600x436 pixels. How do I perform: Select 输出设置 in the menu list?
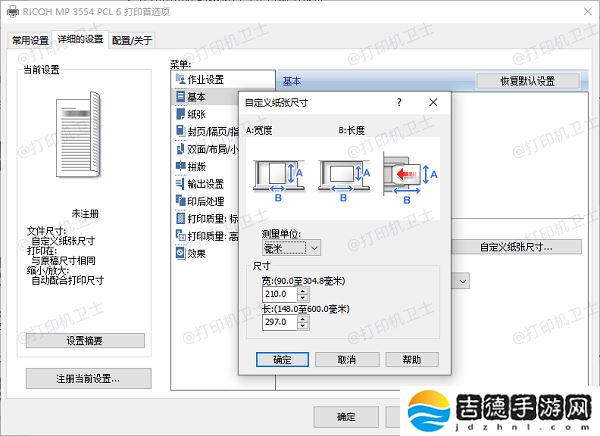(205, 184)
